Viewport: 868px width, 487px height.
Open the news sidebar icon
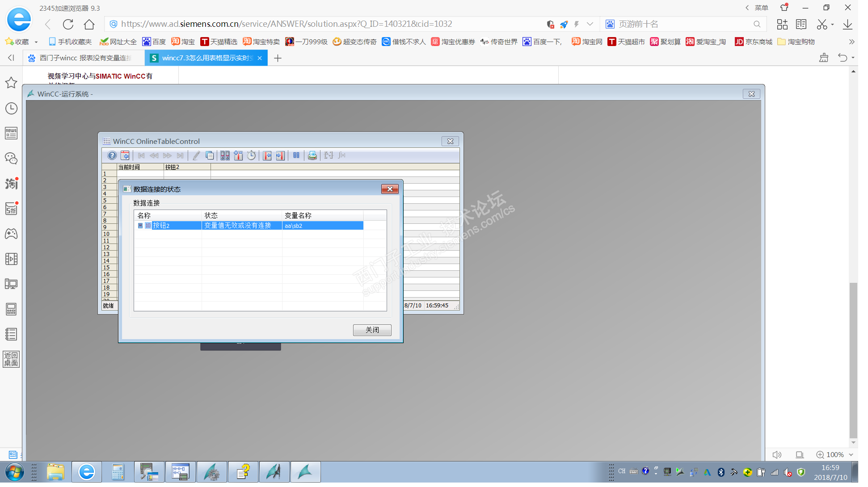click(x=11, y=133)
